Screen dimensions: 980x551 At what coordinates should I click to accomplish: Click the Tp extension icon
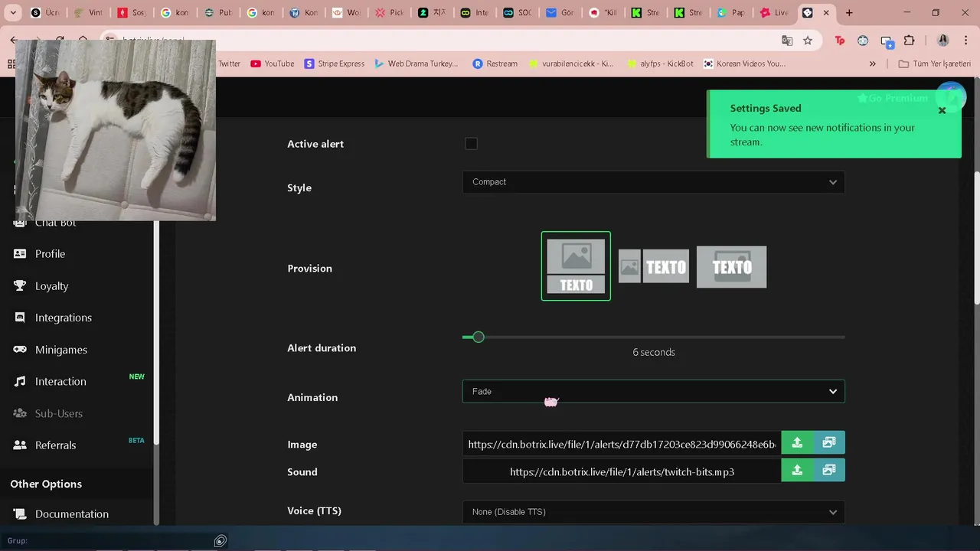(x=840, y=41)
